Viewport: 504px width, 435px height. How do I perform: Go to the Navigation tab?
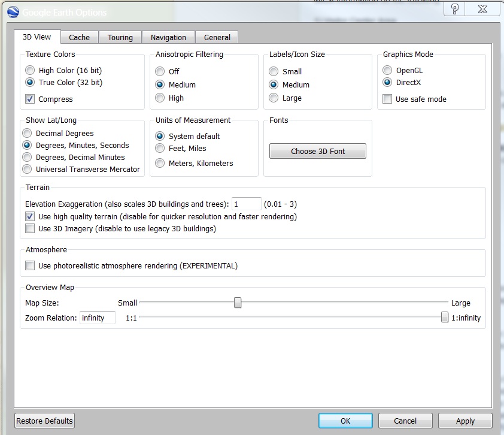point(168,37)
